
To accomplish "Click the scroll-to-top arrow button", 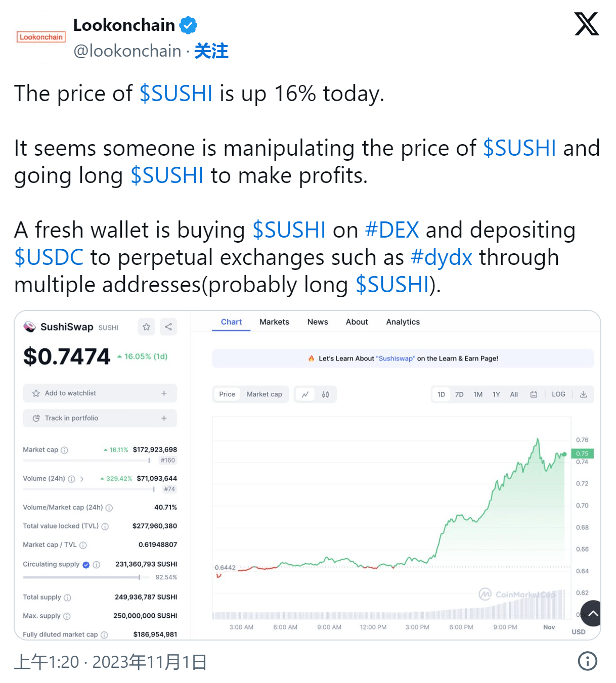I will coord(592,614).
